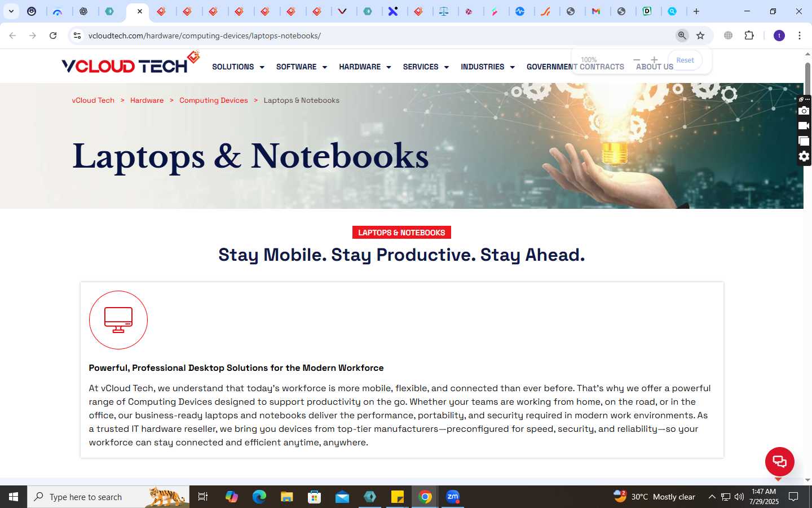The height and width of the screenshot is (508, 812).
Task: Expand the SOLUTIONS menu
Action: coord(238,67)
